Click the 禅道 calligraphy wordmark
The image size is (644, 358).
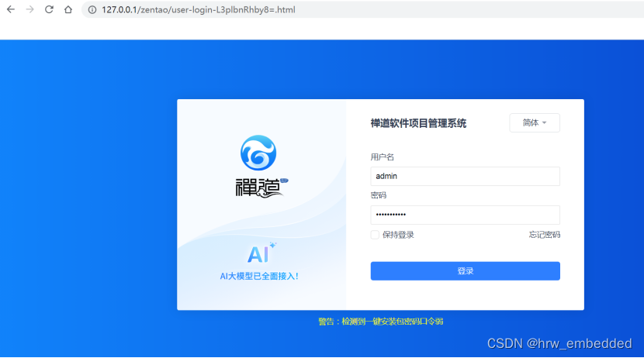click(x=261, y=188)
